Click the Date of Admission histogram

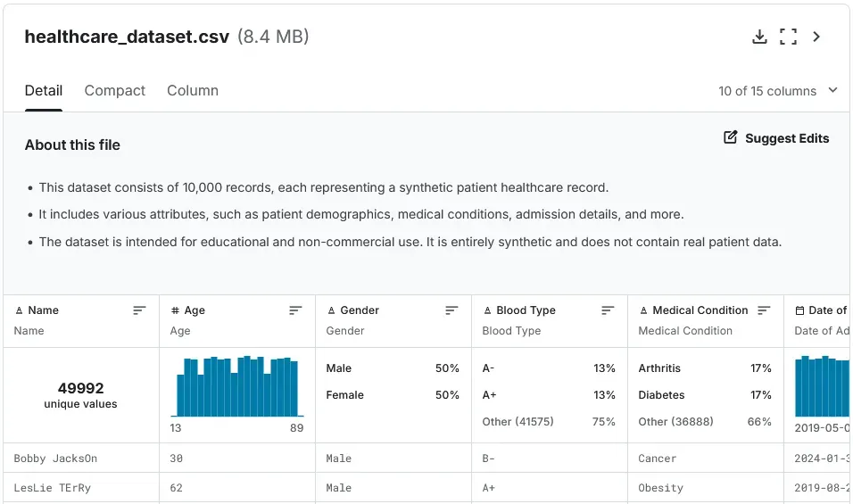pyautogui.click(x=822, y=386)
